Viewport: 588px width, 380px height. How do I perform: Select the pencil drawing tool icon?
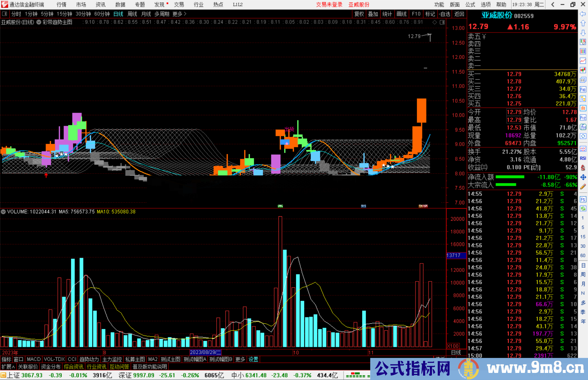583,187
